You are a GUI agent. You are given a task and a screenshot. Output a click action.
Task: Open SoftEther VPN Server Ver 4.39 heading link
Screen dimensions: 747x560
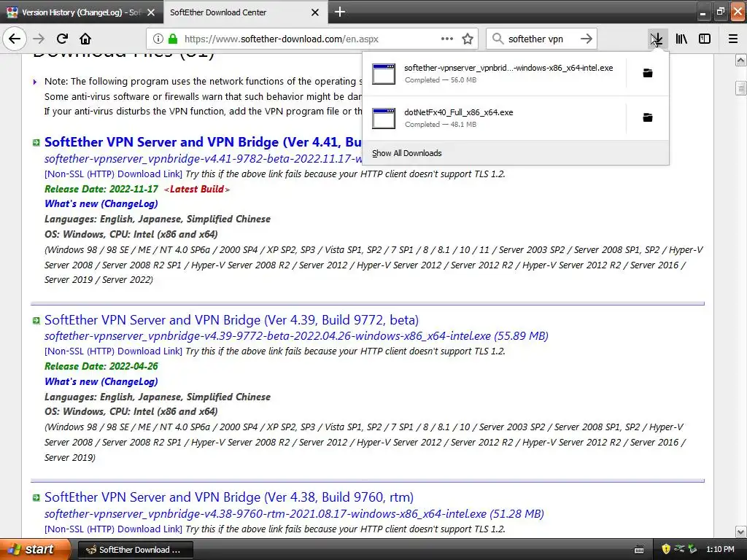tap(231, 320)
